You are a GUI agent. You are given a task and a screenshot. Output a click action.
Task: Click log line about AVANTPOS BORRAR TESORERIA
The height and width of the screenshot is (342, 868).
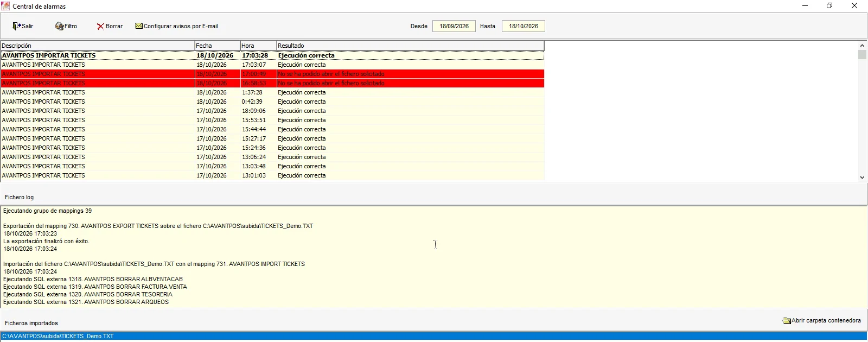pyautogui.click(x=87, y=294)
